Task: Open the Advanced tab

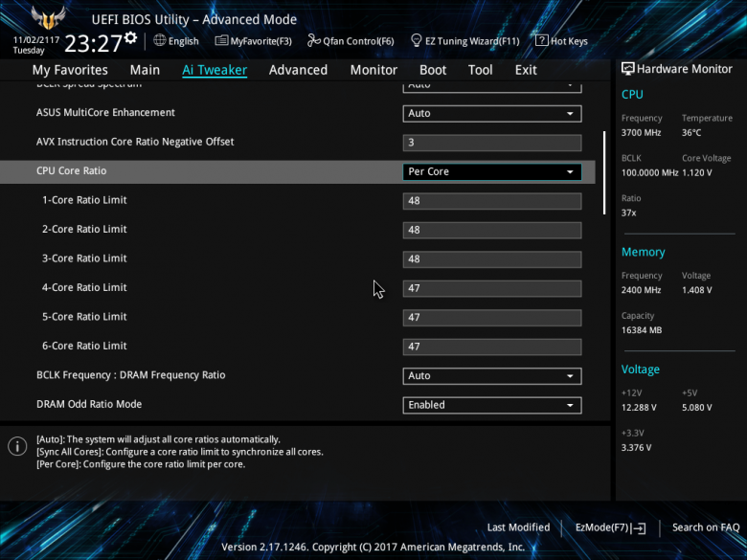Action: tap(298, 70)
